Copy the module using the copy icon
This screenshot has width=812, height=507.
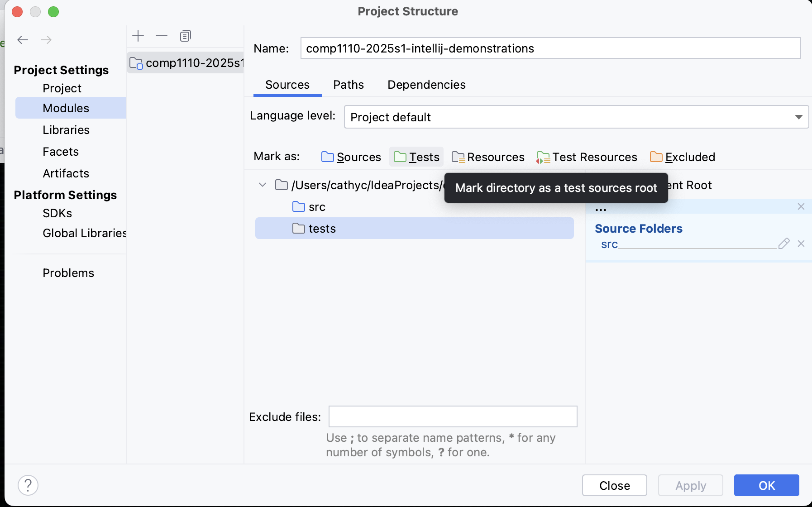click(x=185, y=36)
